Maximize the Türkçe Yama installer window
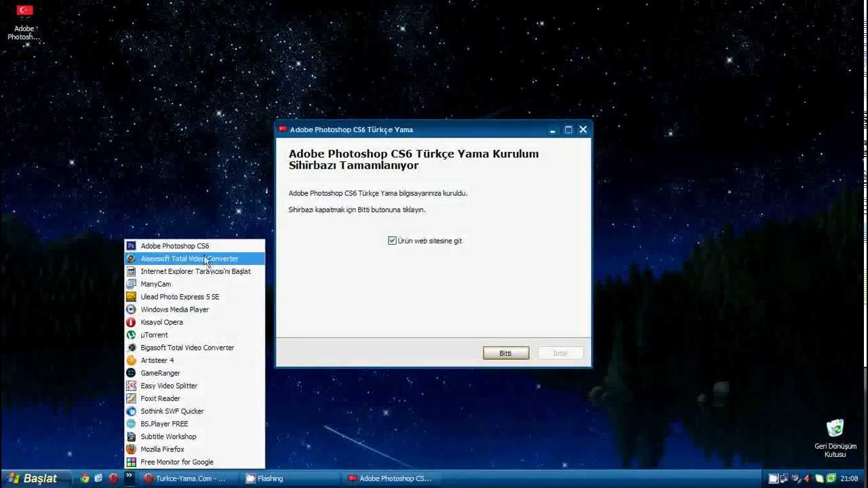 click(x=568, y=129)
